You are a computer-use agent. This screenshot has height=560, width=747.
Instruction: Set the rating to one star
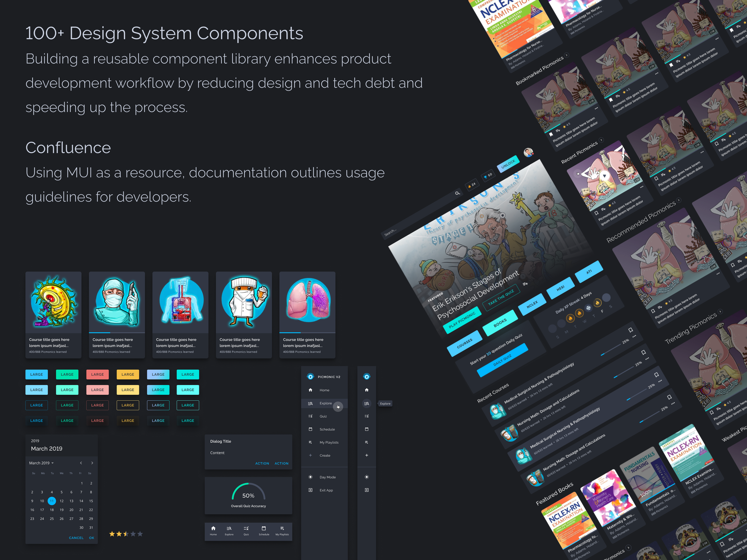pyautogui.click(x=112, y=534)
